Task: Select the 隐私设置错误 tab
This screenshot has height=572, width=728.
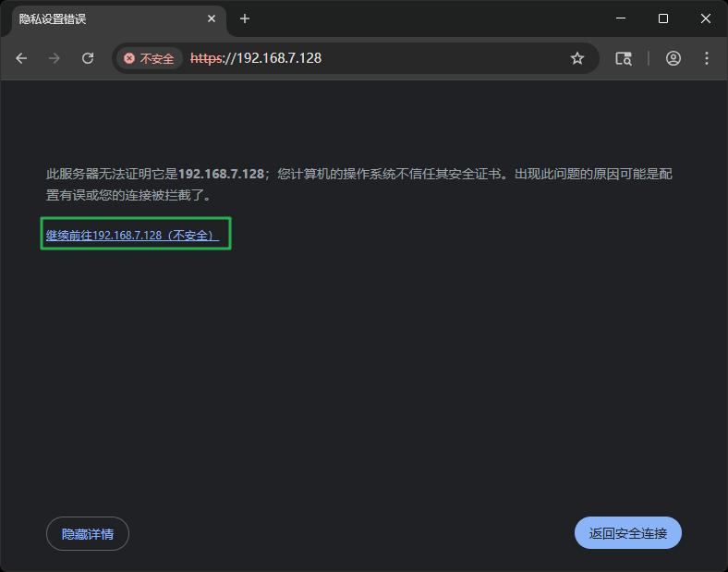Action: click(x=102, y=18)
